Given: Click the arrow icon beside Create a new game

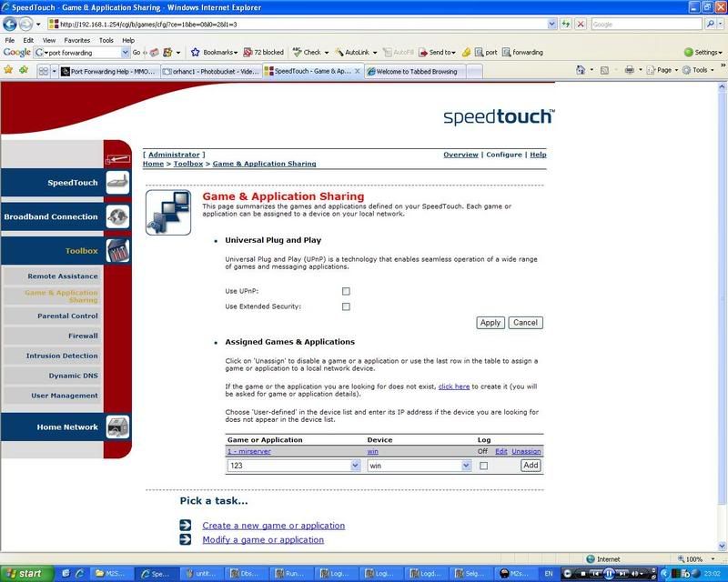Looking at the screenshot, I should click(x=186, y=525).
